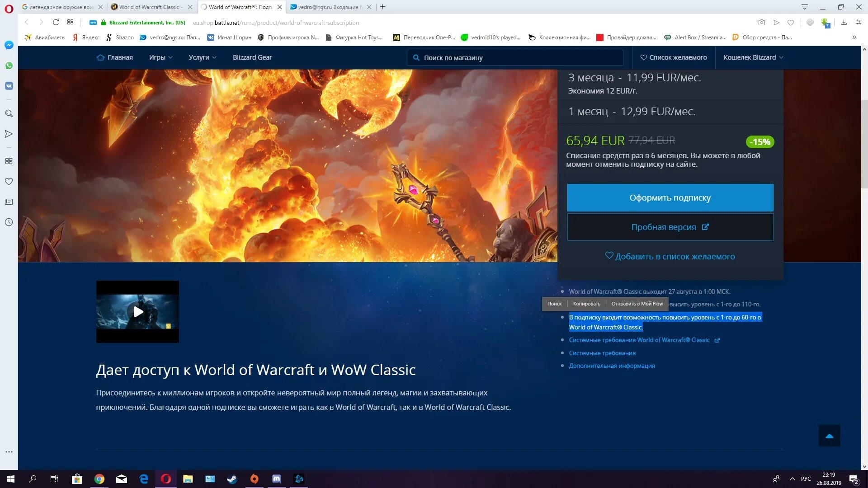Take a snapshot with camera icon
This screenshot has width=868, height=488.
point(762,23)
